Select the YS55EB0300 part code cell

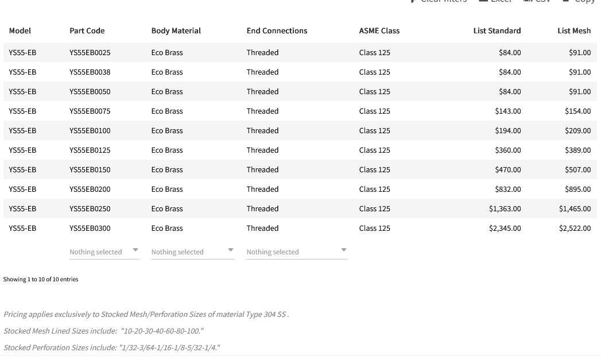click(x=90, y=229)
